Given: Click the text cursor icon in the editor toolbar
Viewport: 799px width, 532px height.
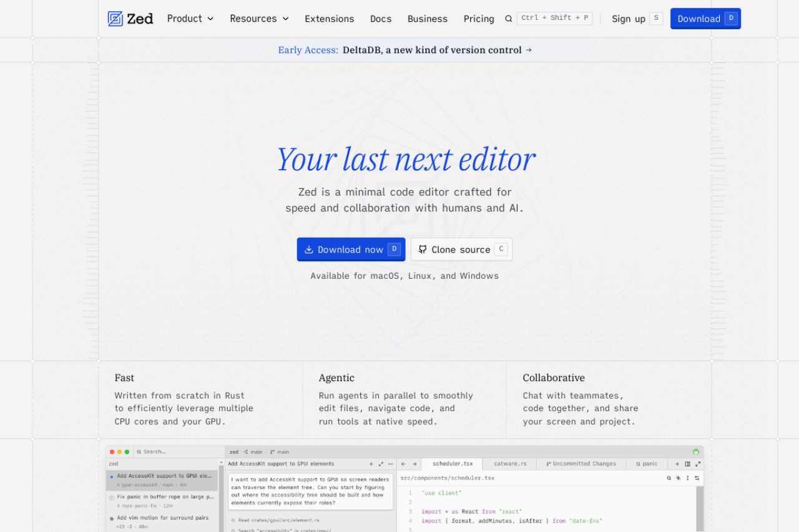Looking at the screenshot, I should point(688,478).
